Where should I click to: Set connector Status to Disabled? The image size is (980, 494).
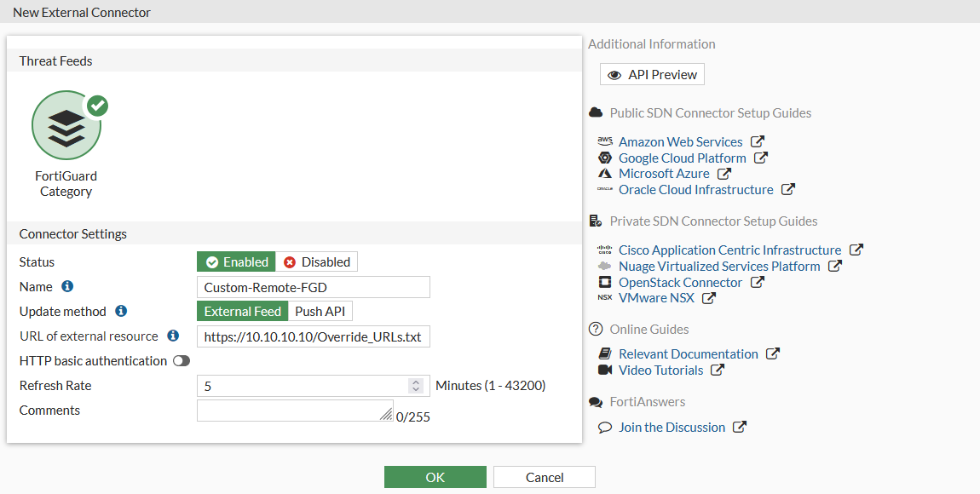coord(317,261)
